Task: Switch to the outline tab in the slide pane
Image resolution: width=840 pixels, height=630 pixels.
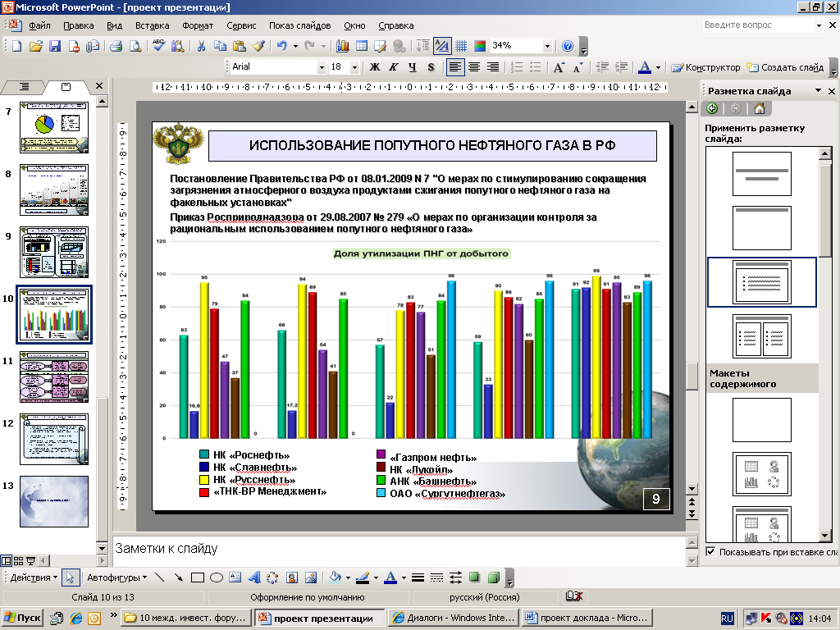Action: pos(24,87)
